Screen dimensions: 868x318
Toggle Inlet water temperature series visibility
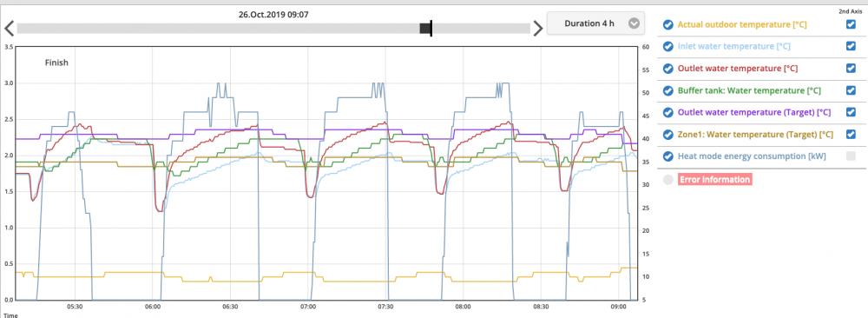click(x=668, y=47)
